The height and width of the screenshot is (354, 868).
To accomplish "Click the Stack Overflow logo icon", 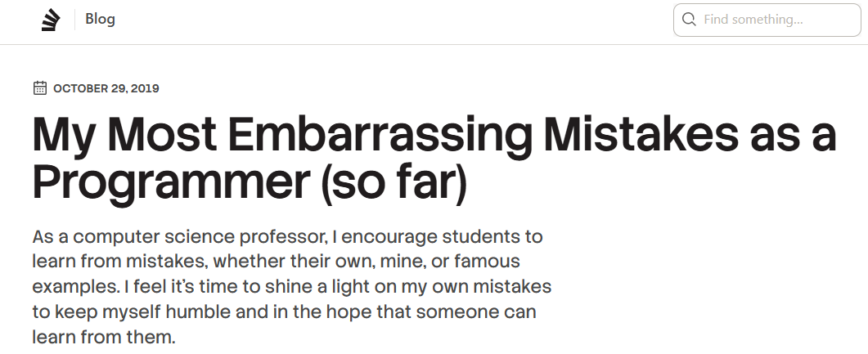I will pyautogui.click(x=51, y=20).
